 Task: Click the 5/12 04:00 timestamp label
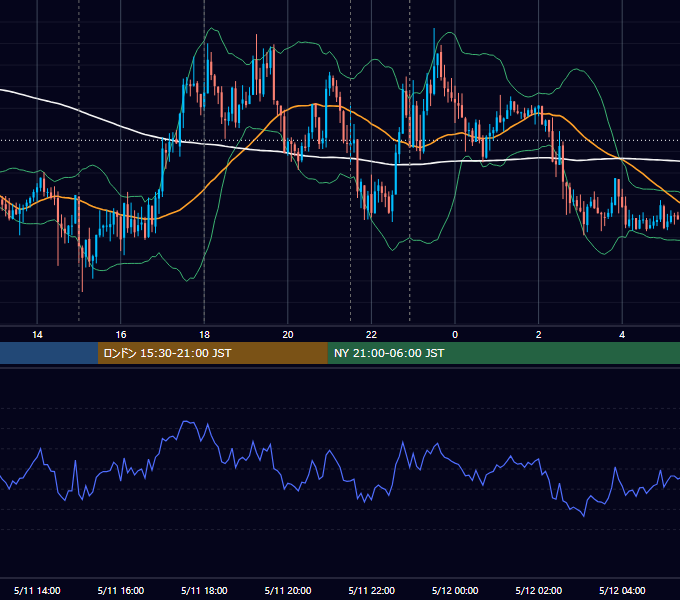(622, 590)
